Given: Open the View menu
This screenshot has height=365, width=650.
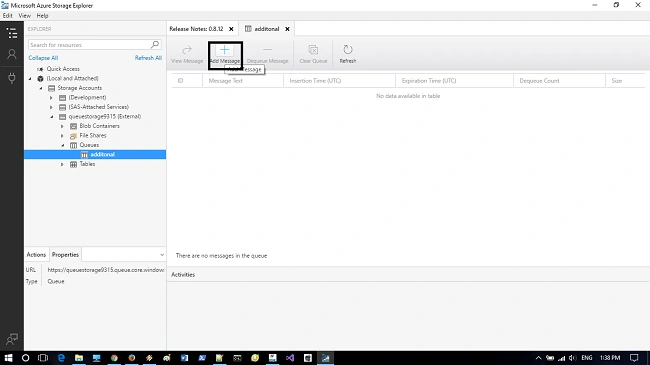Looking at the screenshot, I should [x=24, y=16].
